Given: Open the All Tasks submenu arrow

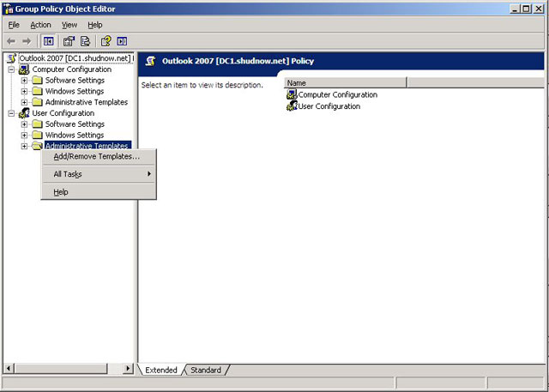Looking at the screenshot, I should point(149,174).
